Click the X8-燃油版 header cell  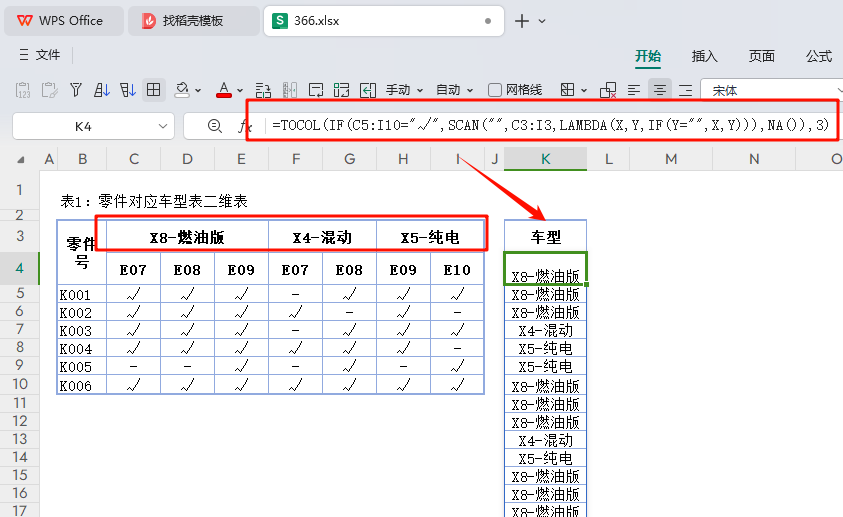tap(187, 237)
